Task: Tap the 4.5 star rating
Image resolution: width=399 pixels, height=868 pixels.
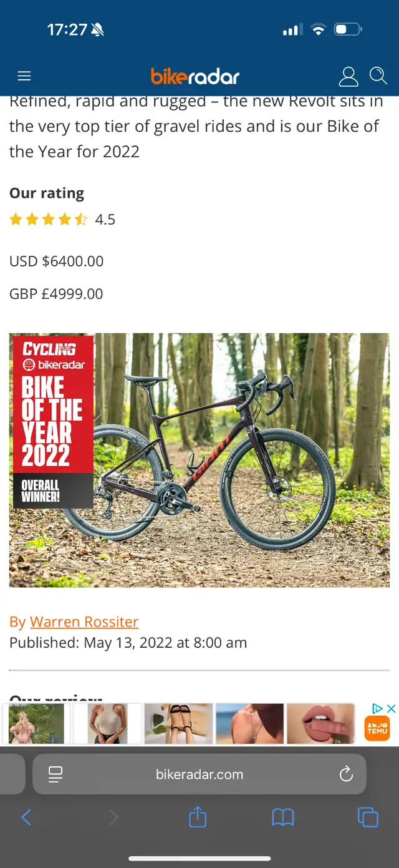Action: tap(62, 219)
